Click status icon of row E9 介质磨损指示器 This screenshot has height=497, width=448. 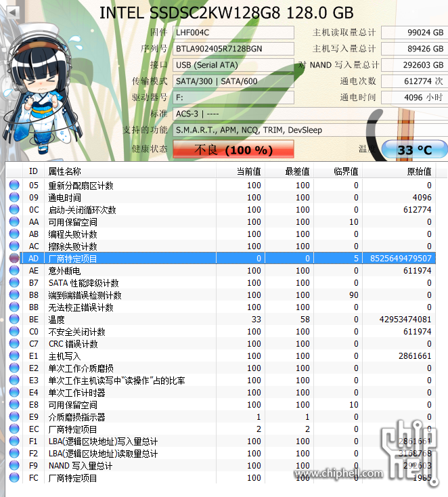(14, 416)
